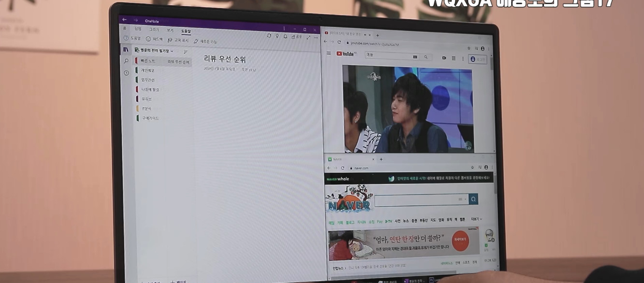
Task: Open YouTube settings three-dot menu
Action: pos(463,58)
